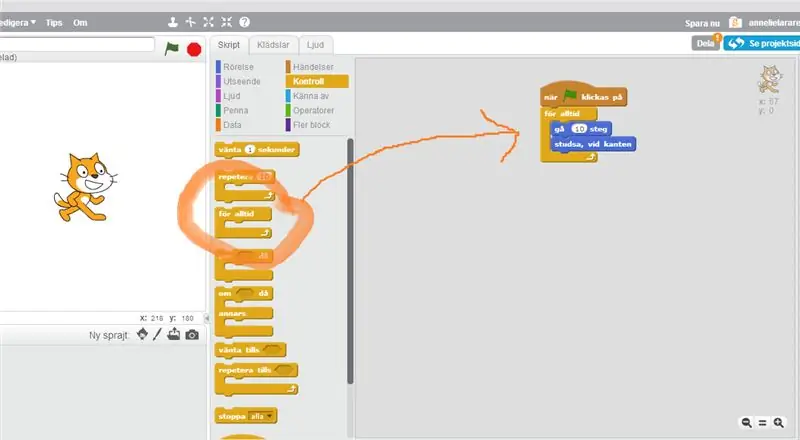
Task: Toggle the stage pane collapse arrow
Action: pos(207,318)
